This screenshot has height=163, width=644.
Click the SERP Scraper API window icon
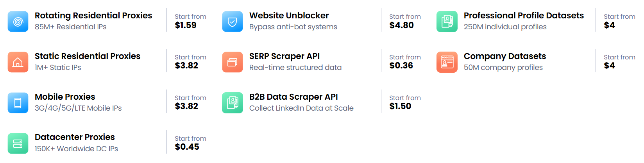(x=233, y=62)
